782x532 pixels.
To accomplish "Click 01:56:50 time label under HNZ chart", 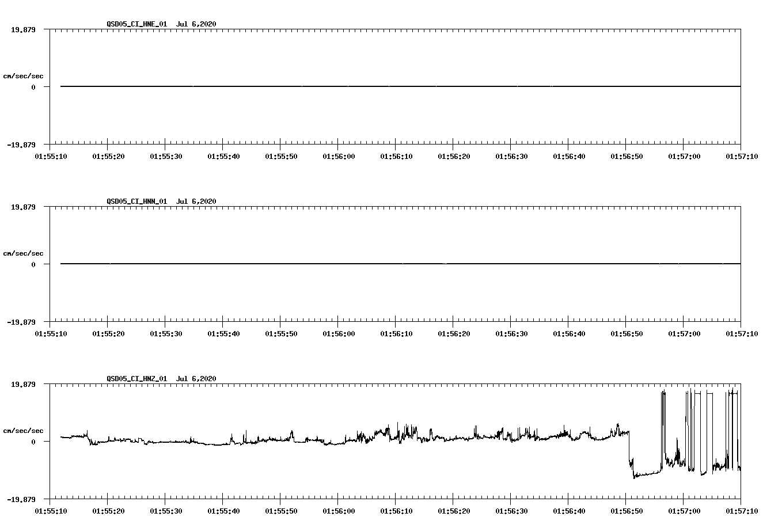I will point(626,511).
